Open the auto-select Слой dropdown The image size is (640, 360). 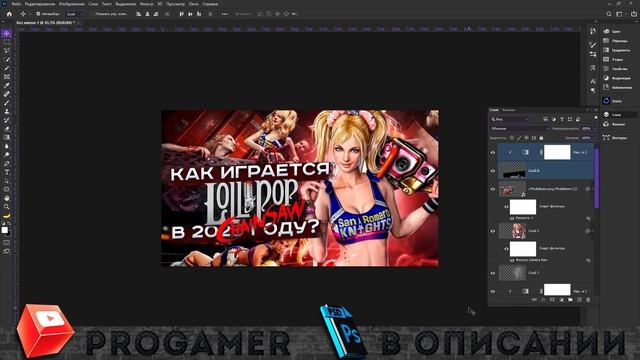(x=74, y=14)
